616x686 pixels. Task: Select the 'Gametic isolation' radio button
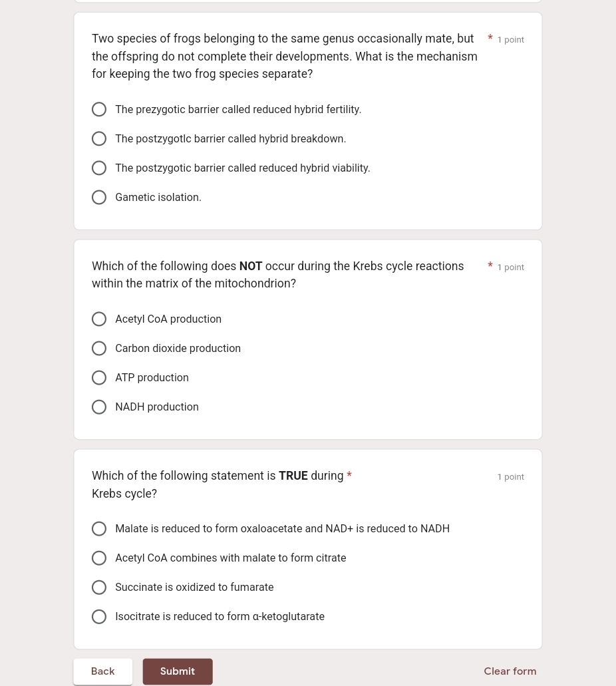click(99, 198)
